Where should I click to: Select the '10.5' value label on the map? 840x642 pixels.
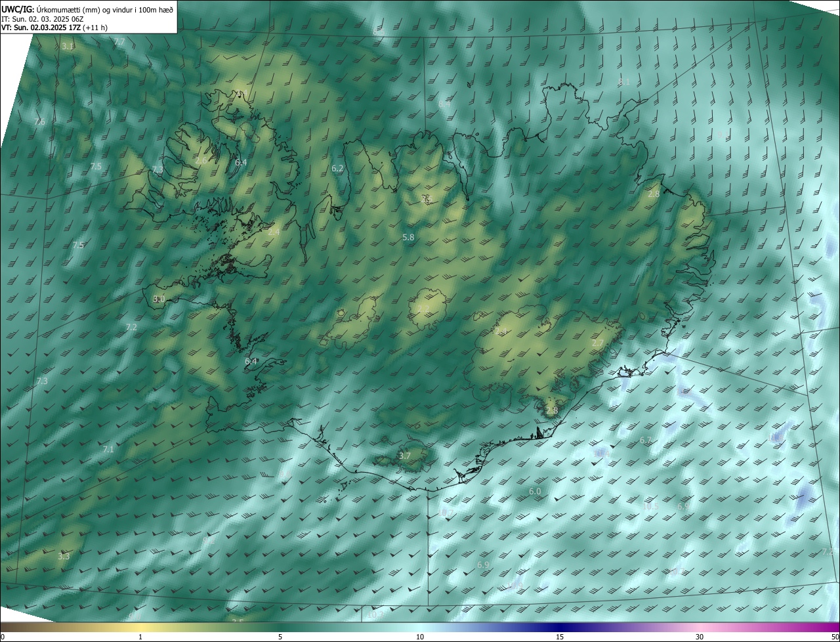(x=650, y=507)
